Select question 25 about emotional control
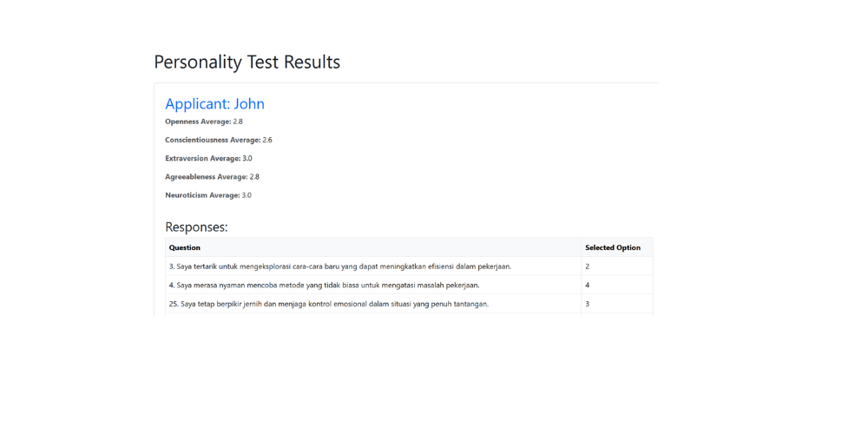Viewport: 868px width, 434px height. 328,304
